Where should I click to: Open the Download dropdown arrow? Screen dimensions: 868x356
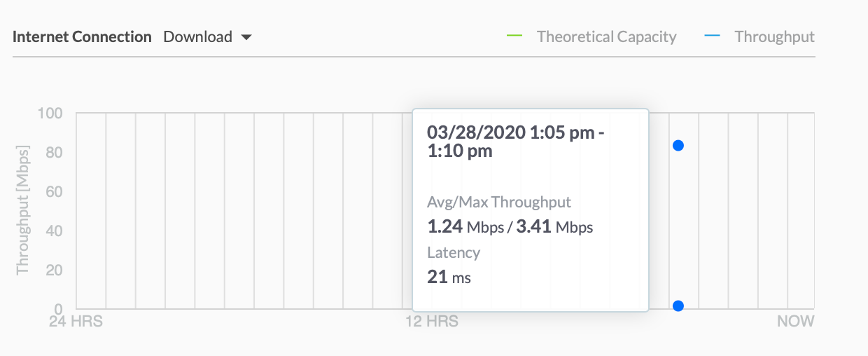(246, 38)
